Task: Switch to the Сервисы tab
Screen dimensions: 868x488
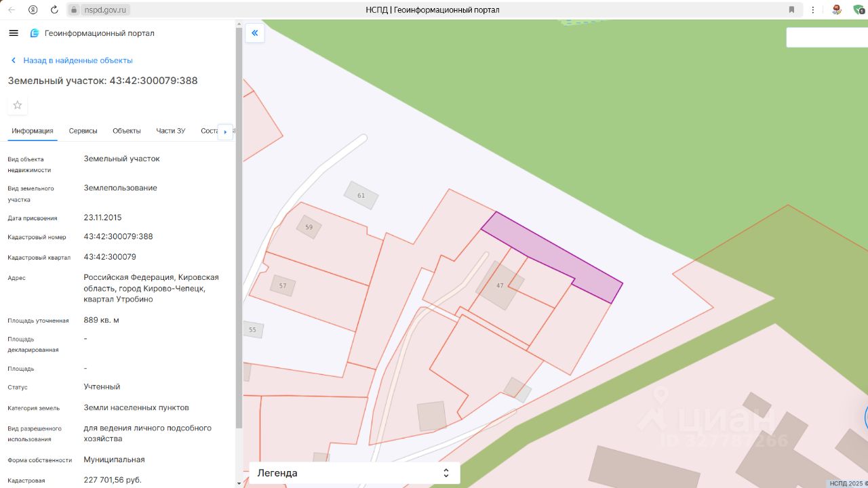Action: coord(83,131)
